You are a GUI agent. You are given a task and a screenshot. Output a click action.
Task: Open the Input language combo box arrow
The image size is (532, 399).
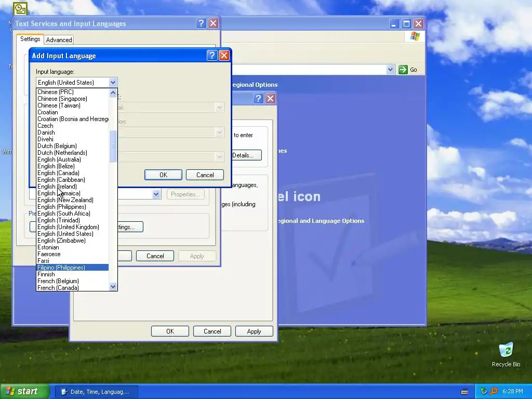113,83
